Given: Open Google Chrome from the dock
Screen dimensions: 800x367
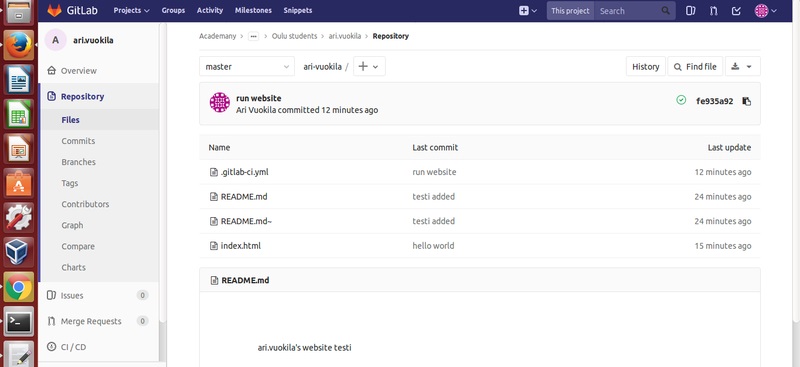Looking at the screenshot, I should 19,286.
